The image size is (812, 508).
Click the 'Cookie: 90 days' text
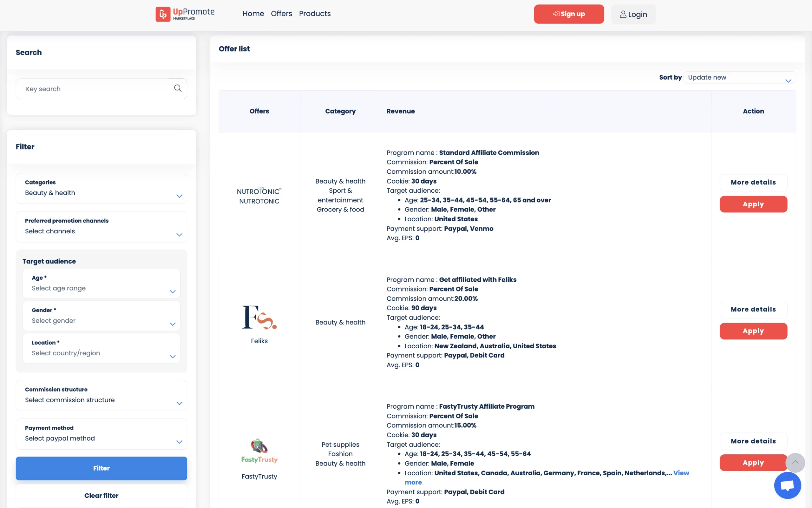pos(411,308)
